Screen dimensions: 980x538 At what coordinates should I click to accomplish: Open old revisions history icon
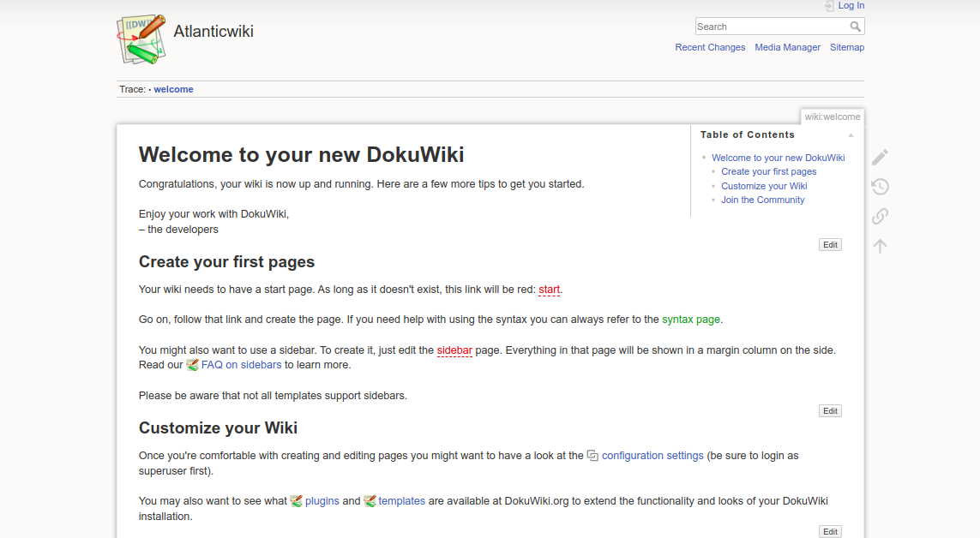[880, 187]
